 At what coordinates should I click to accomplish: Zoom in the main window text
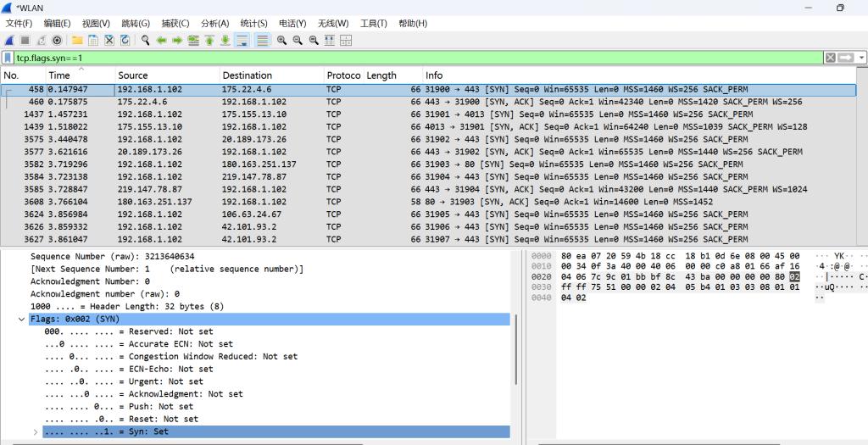281,41
